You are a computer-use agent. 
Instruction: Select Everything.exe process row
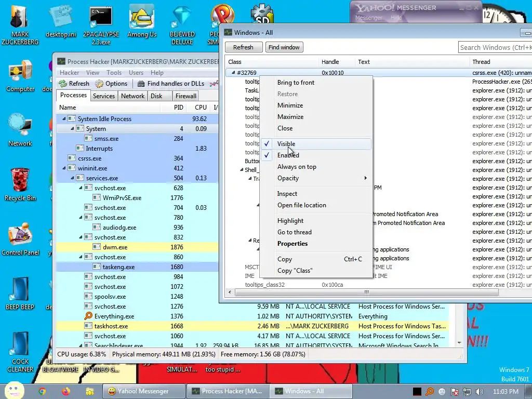252,316
